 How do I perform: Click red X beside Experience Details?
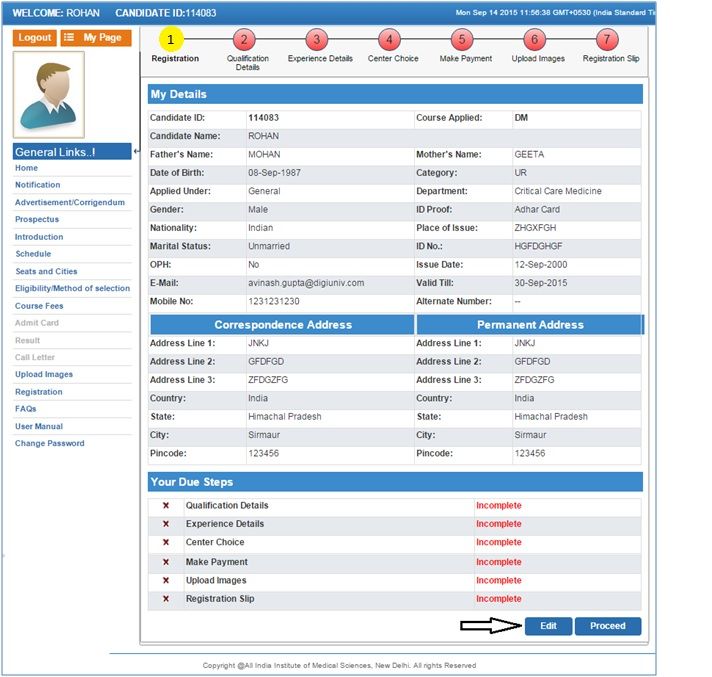tap(166, 524)
